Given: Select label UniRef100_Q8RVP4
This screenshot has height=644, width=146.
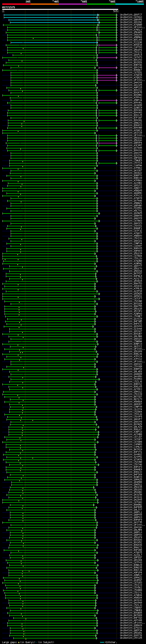Looking at the screenshot, I should [x=131, y=143].
